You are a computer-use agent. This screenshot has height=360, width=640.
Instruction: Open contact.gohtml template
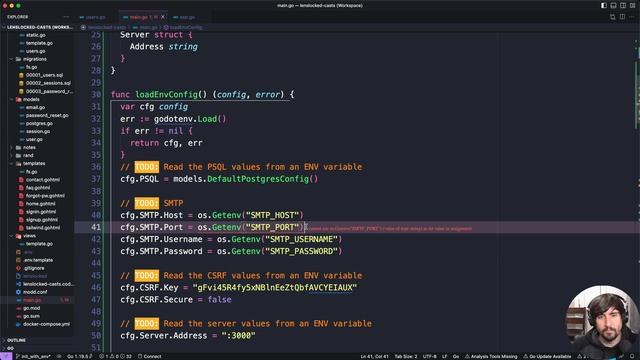click(42, 180)
